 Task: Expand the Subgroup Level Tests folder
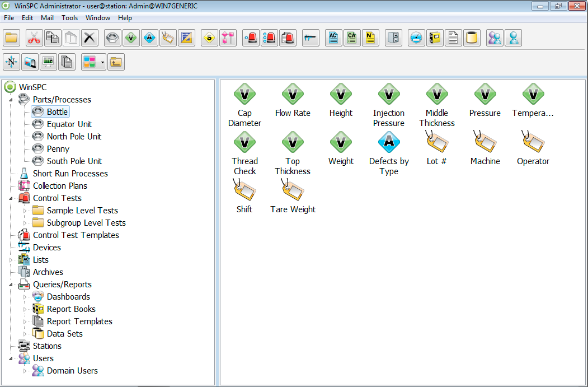pos(25,223)
